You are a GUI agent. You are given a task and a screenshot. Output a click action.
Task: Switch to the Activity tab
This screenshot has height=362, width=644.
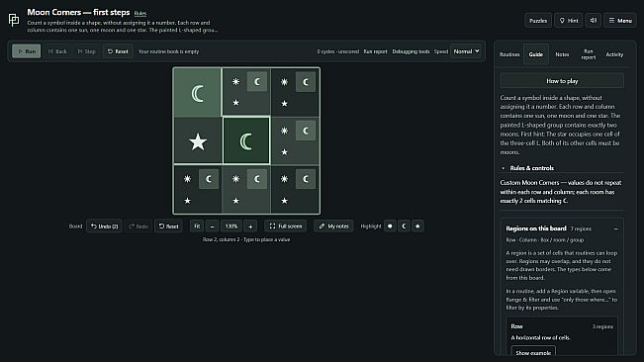click(614, 54)
